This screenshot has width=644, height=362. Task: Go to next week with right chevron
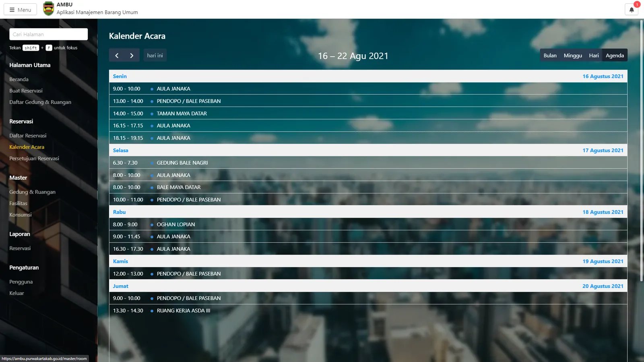click(x=132, y=56)
